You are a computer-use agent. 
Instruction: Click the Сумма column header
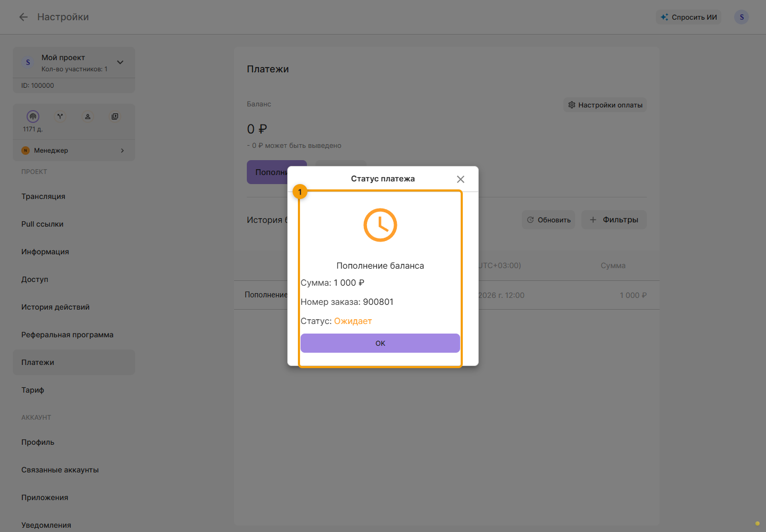pos(613,265)
